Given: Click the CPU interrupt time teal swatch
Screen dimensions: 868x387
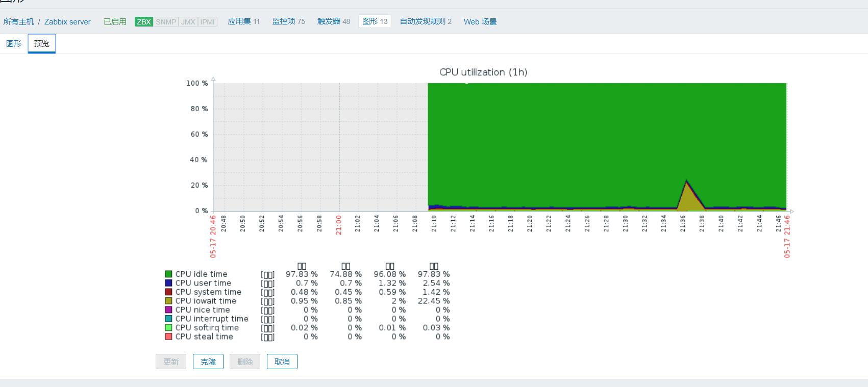Looking at the screenshot, I should [168, 319].
